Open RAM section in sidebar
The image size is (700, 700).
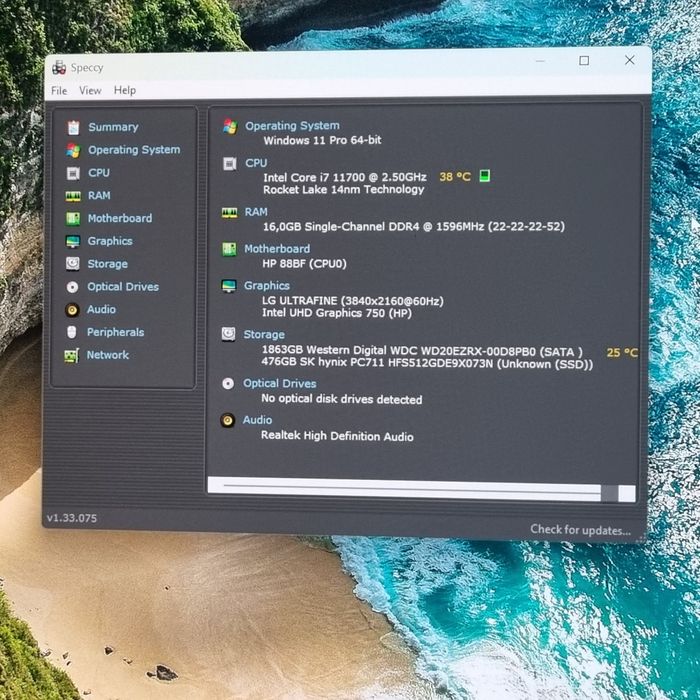point(99,196)
